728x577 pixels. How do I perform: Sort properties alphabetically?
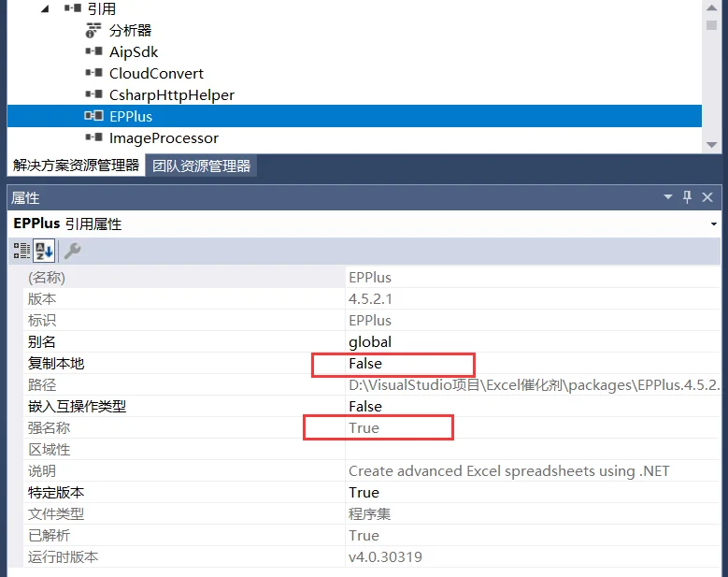point(44,251)
